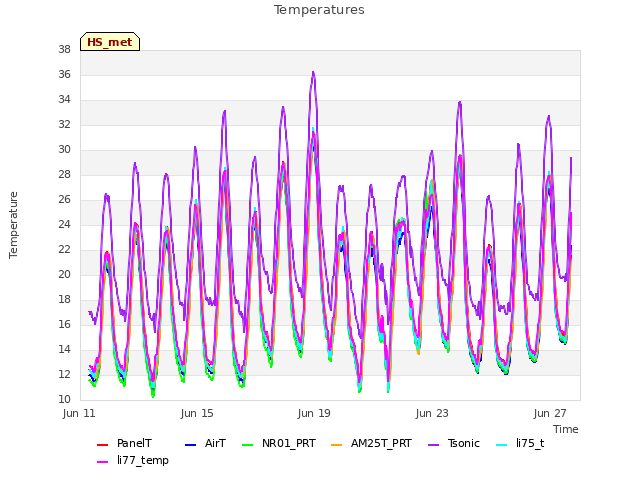Click the magenta li77_temp legend swatch

click(x=102, y=462)
